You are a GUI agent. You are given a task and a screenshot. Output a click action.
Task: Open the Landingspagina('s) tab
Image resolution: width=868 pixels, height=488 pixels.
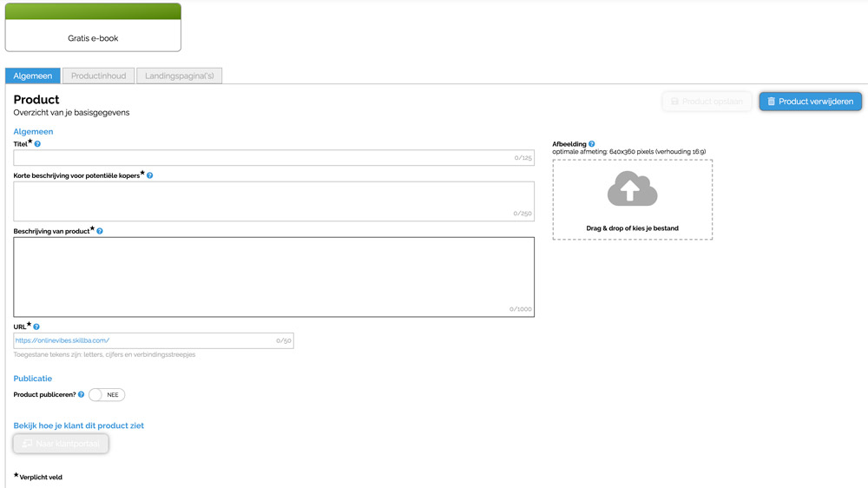click(x=180, y=76)
